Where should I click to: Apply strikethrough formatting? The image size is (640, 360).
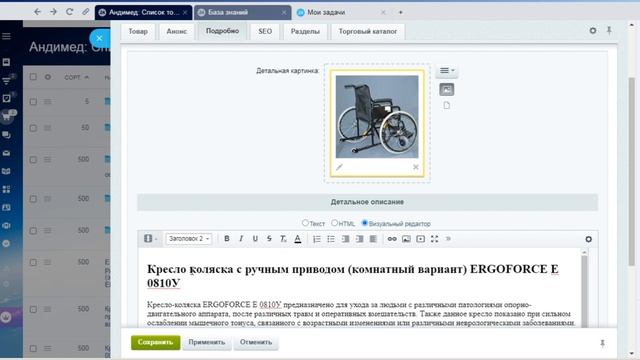tap(269, 239)
